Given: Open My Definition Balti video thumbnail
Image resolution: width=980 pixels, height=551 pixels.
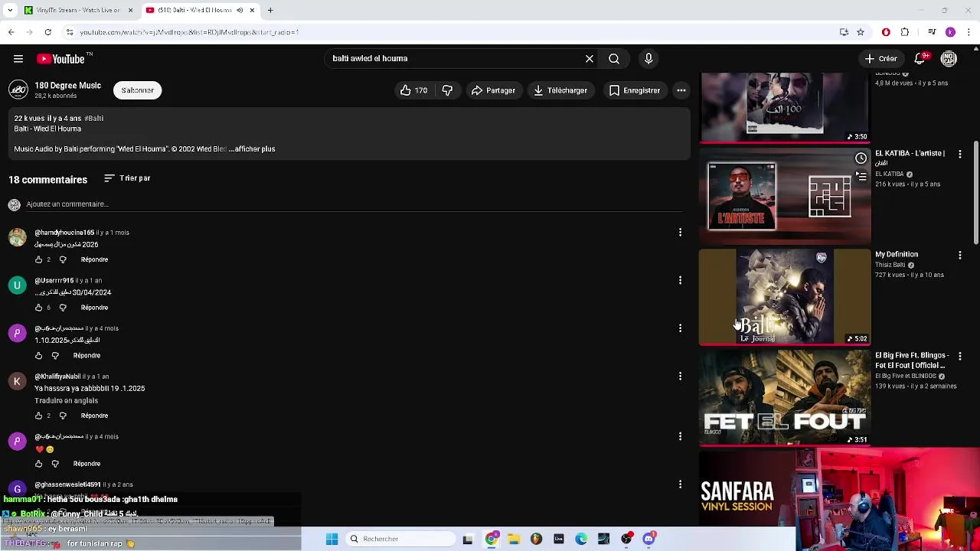Looking at the screenshot, I should [x=785, y=297].
